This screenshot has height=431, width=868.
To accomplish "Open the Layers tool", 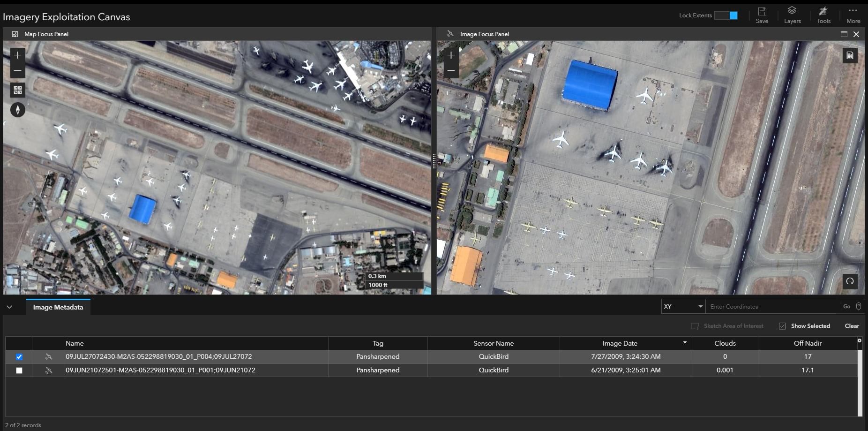I will [792, 15].
